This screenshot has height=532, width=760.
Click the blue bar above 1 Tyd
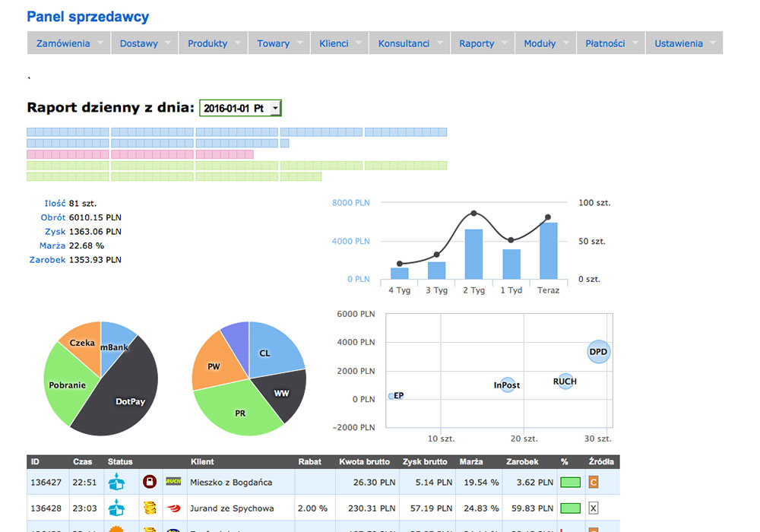511,264
